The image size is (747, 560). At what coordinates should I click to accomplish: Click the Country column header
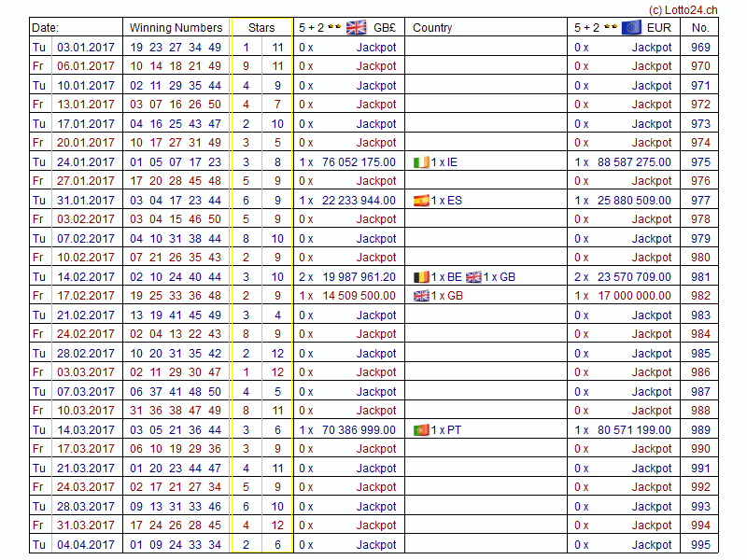point(432,28)
